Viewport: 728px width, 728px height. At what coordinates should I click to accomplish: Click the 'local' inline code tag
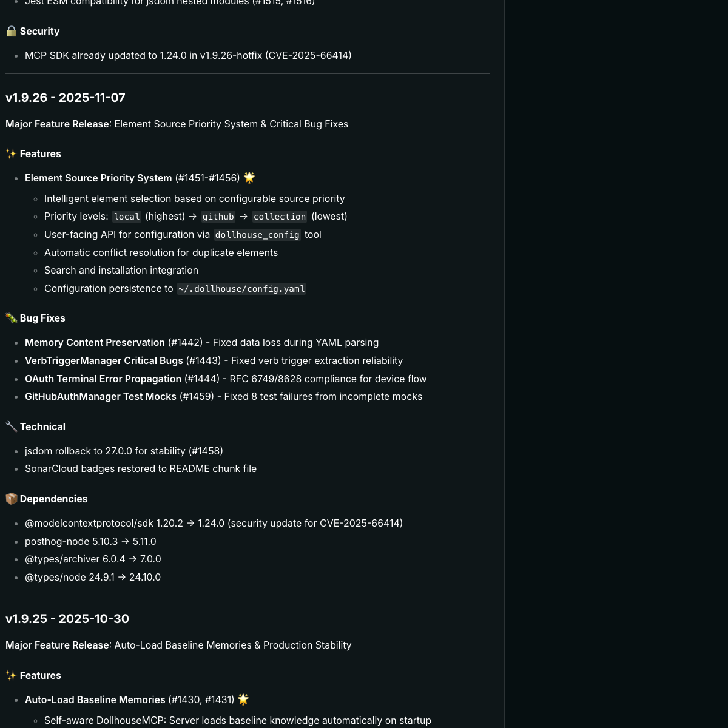click(x=127, y=217)
